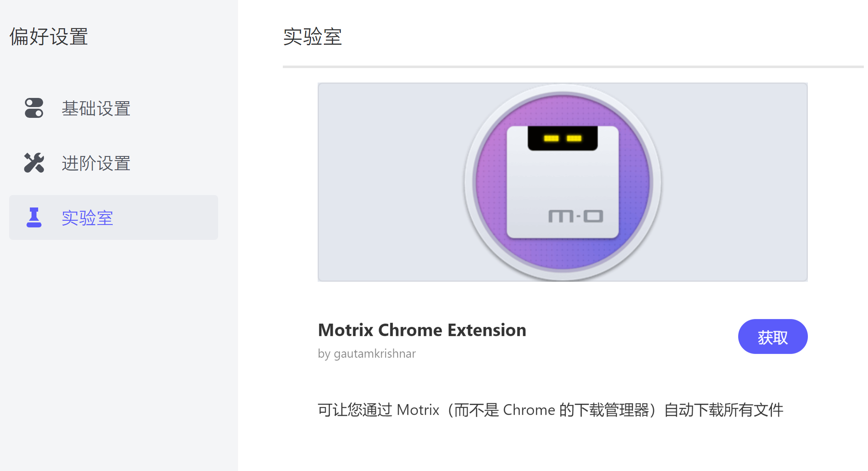Click the 实验室 flask icon in sidebar

pos(34,217)
